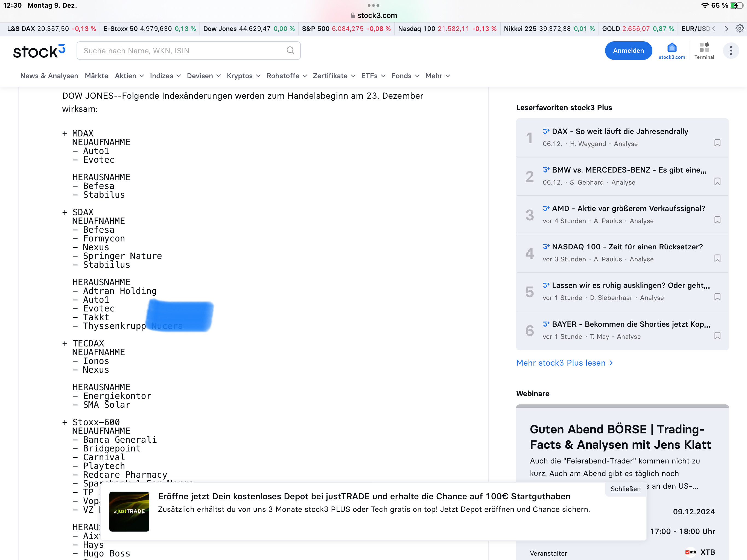Expand the Mehr dropdown menu

438,76
